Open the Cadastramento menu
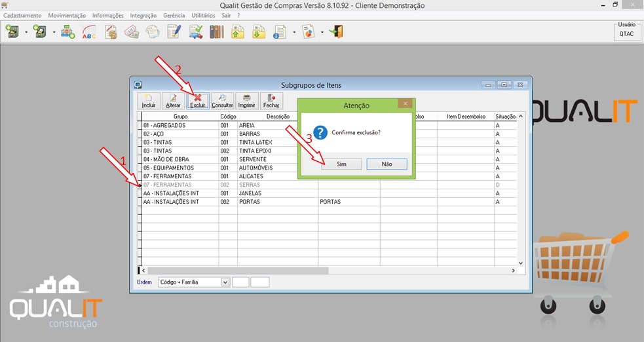 [x=22, y=15]
